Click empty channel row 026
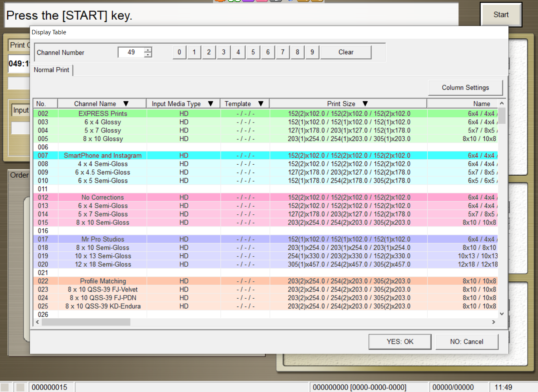538x392 pixels. point(266,314)
